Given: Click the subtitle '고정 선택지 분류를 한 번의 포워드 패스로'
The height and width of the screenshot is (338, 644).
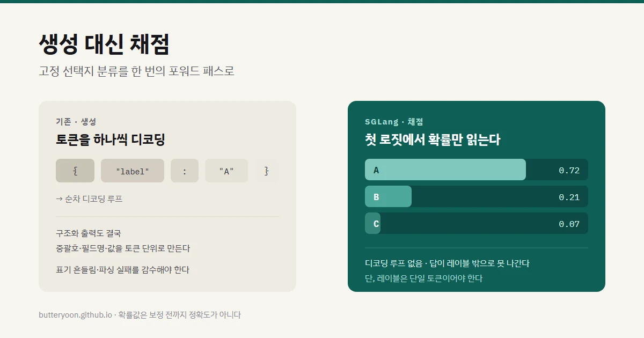Looking at the screenshot, I should [x=136, y=71].
